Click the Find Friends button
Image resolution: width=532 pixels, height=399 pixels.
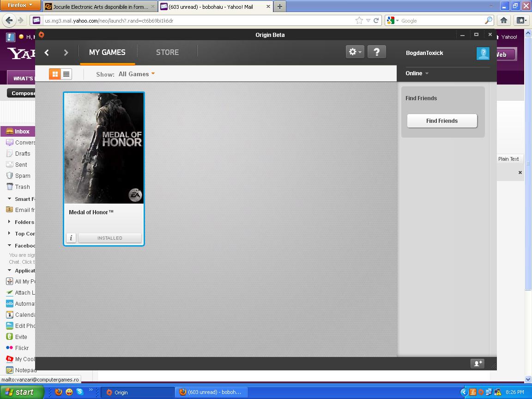tap(442, 121)
